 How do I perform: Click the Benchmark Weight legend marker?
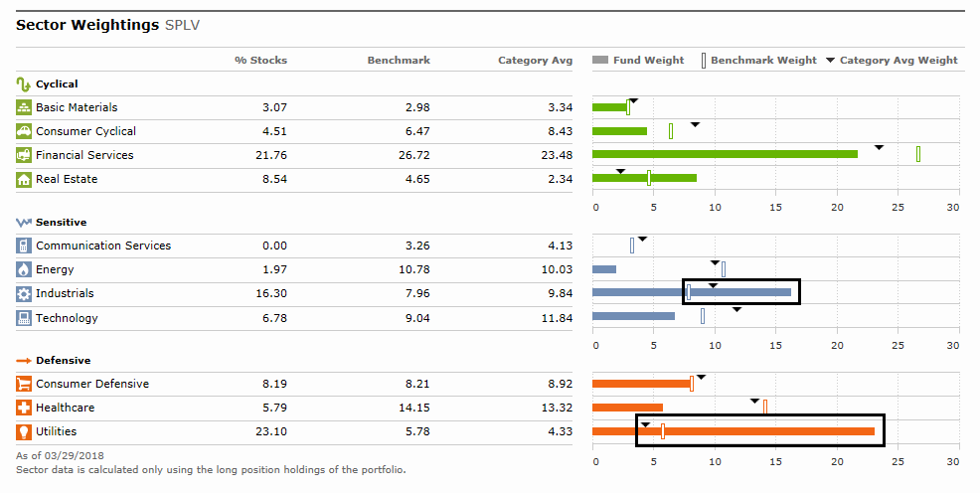pyautogui.click(x=705, y=61)
